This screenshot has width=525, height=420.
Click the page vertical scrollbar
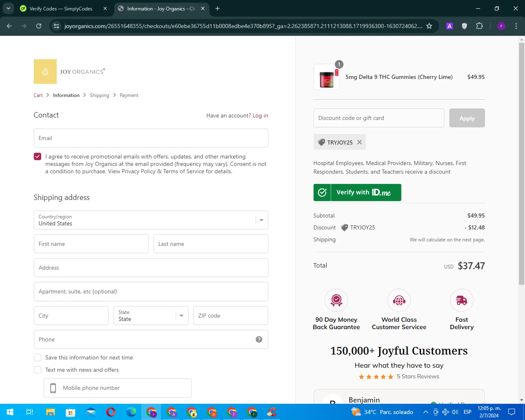(521, 164)
